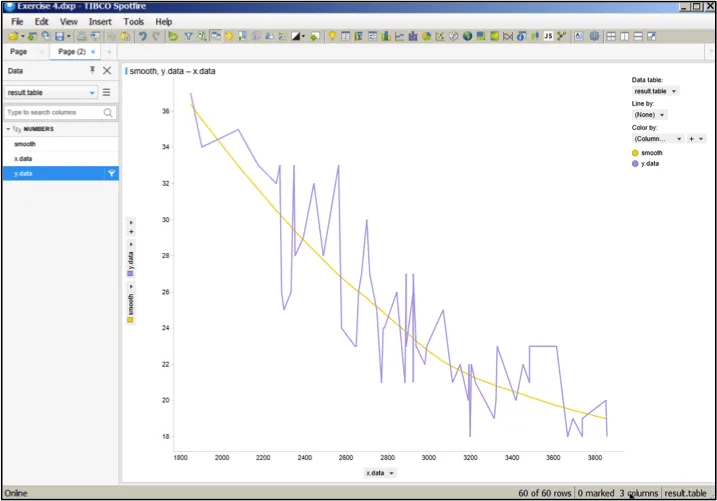
Task: Pin the Data panel
Action: click(92, 70)
